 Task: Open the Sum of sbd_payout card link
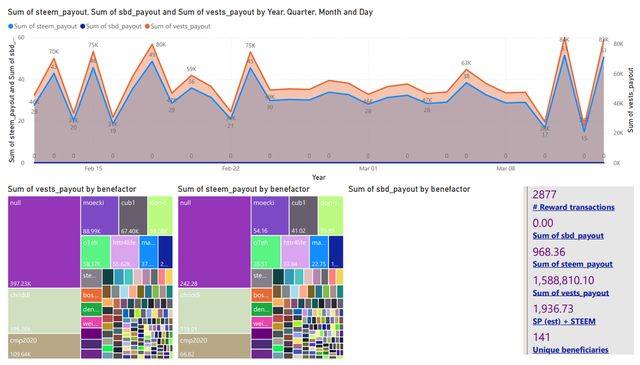568,236
